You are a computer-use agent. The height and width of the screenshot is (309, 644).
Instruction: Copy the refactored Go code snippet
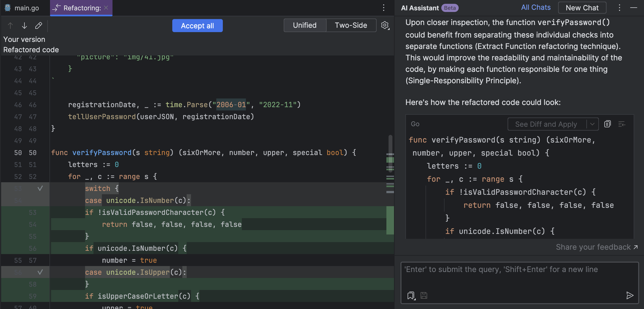608,124
